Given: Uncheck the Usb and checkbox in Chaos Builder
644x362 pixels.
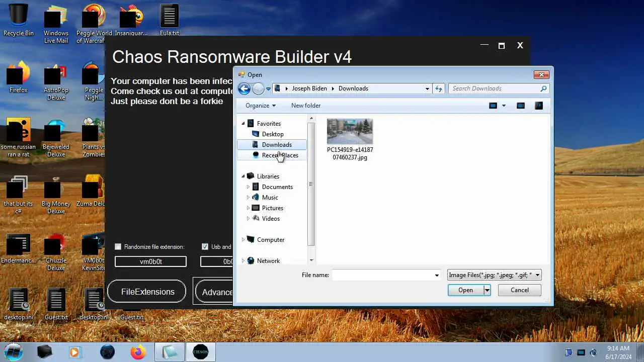Looking at the screenshot, I should tap(205, 247).
